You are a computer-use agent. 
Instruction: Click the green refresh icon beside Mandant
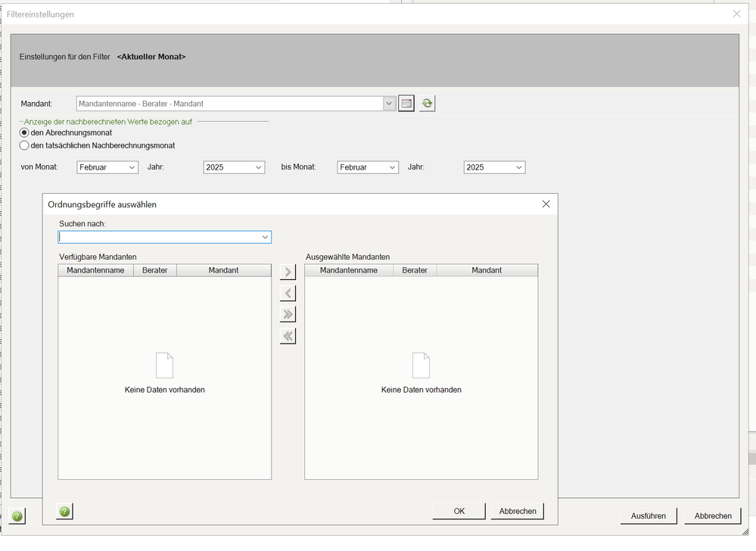point(427,103)
